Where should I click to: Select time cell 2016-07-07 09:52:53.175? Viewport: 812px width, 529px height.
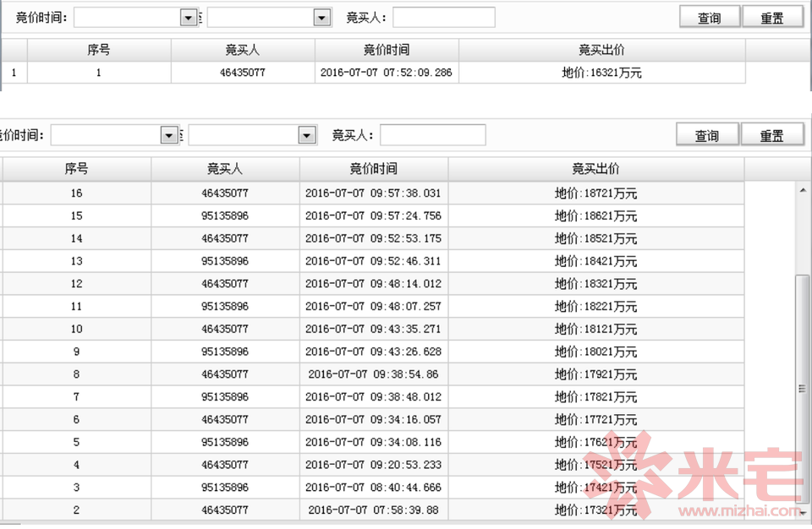pyautogui.click(x=373, y=238)
